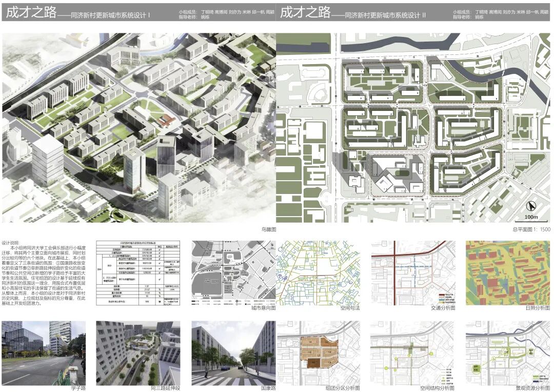554x392 pixels.
Task: Click the 景观资源分析图 caption
Action: tap(533, 388)
